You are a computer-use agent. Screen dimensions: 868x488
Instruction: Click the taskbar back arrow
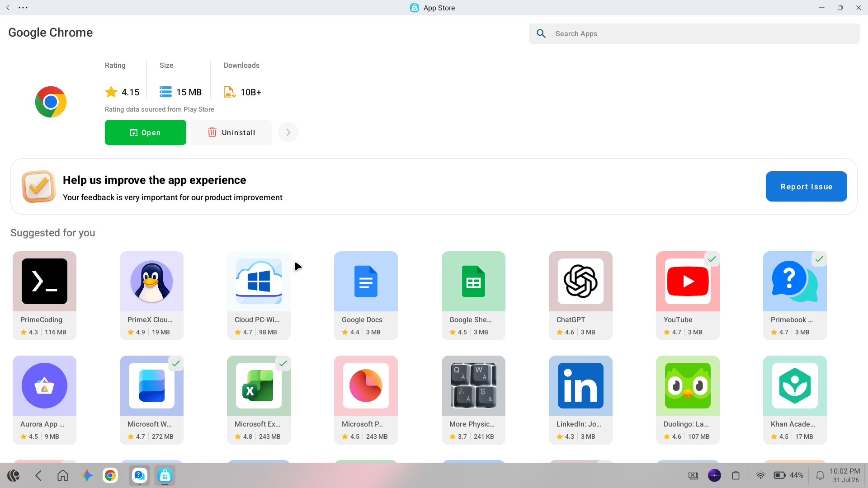coord(38,475)
